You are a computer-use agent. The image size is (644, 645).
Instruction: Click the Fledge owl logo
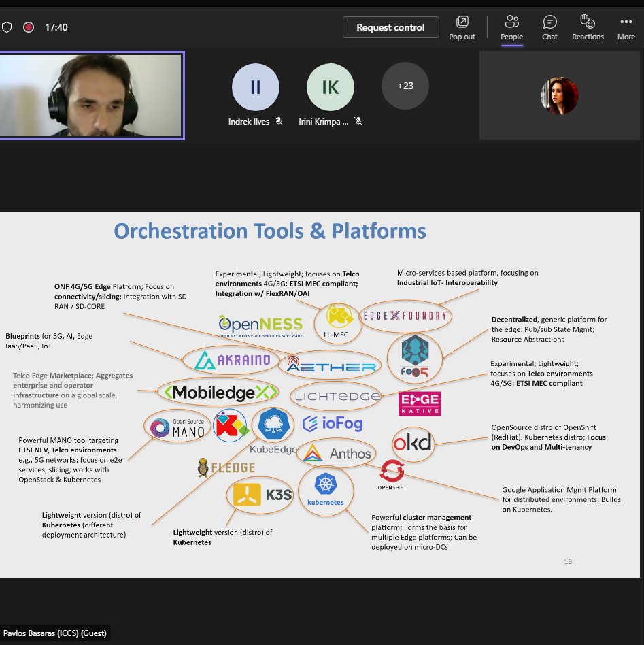click(x=226, y=467)
